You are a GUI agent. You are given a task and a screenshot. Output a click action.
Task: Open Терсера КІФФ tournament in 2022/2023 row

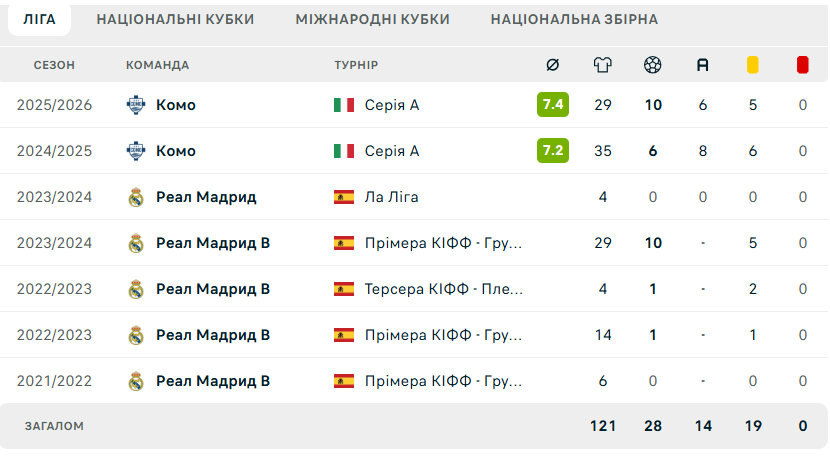pos(444,289)
